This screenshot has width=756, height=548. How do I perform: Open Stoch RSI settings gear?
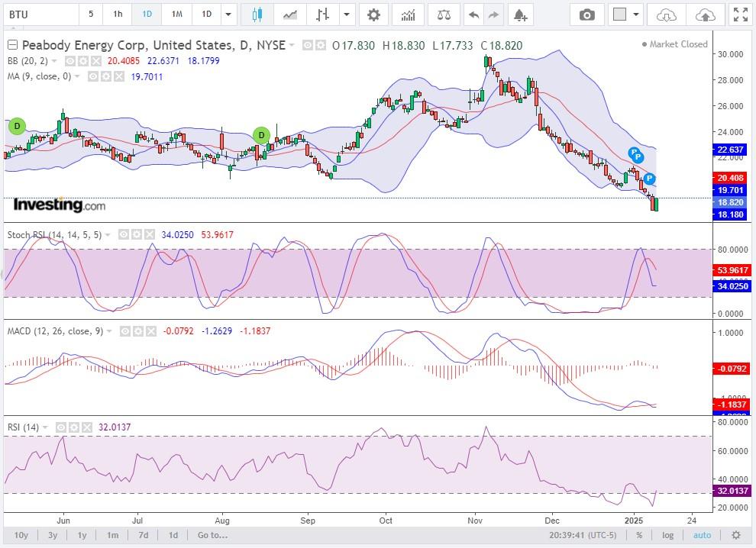coord(137,235)
